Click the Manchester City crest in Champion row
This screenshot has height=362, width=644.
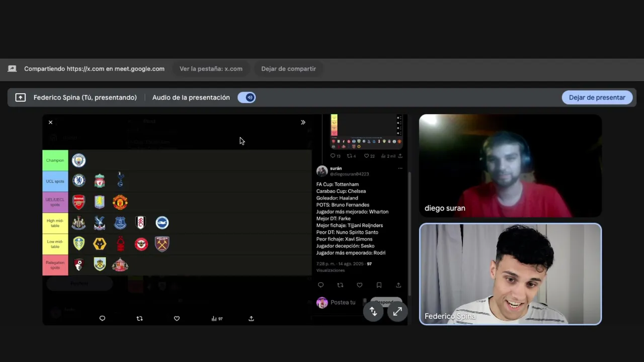(78, 160)
